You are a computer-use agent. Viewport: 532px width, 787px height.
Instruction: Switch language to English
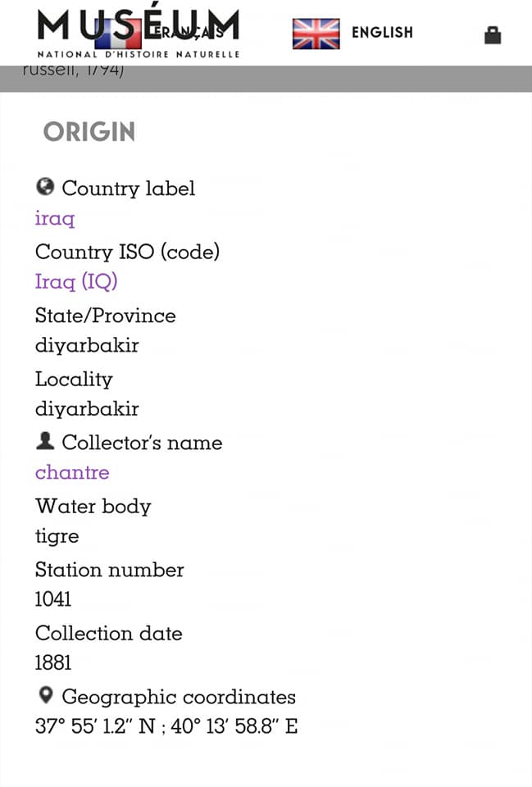tap(382, 33)
